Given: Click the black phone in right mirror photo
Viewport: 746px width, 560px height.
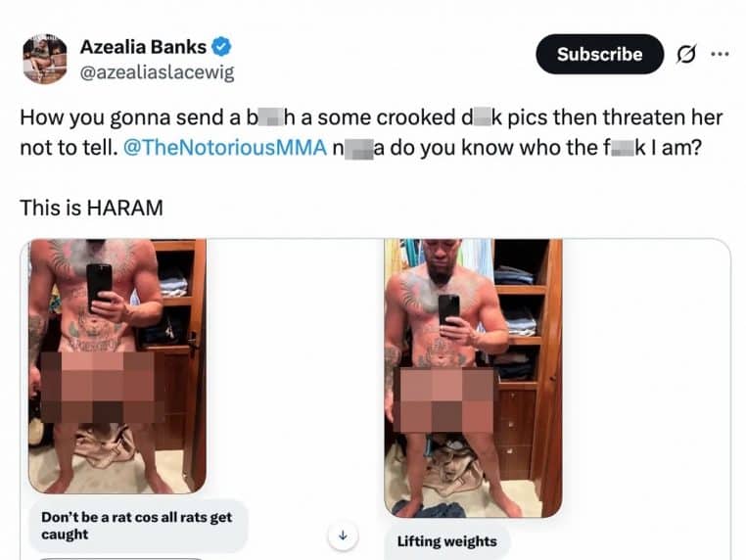Looking at the screenshot, I should [448, 312].
